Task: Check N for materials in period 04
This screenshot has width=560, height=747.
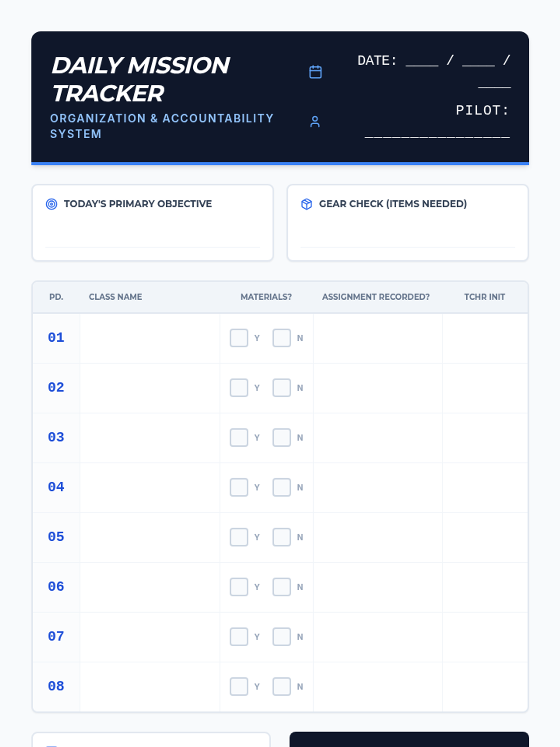Action: (x=281, y=487)
